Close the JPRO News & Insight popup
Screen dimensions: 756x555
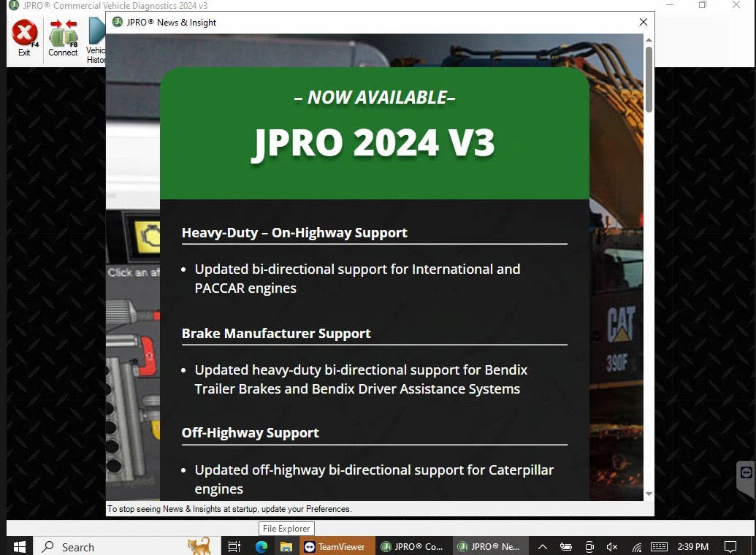tap(644, 22)
